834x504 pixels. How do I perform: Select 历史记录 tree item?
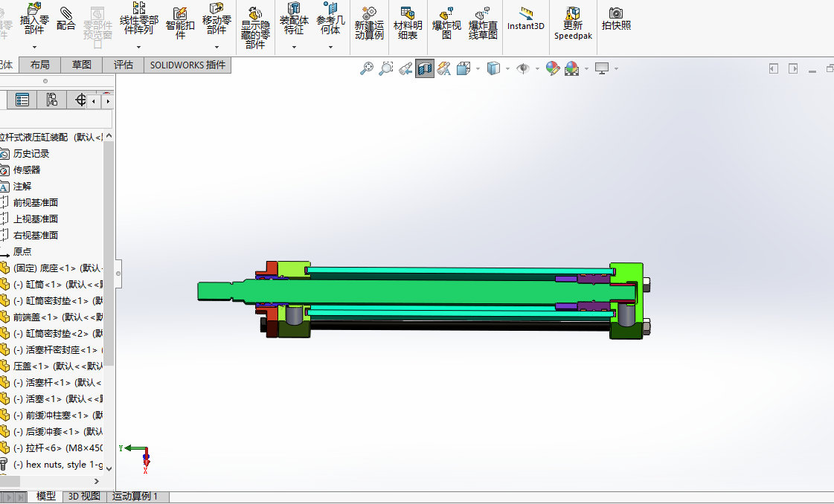pyautogui.click(x=31, y=154)
